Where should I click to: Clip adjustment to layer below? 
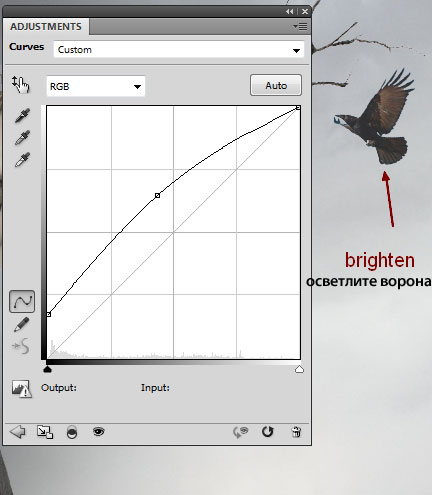[x=72, y=432]
